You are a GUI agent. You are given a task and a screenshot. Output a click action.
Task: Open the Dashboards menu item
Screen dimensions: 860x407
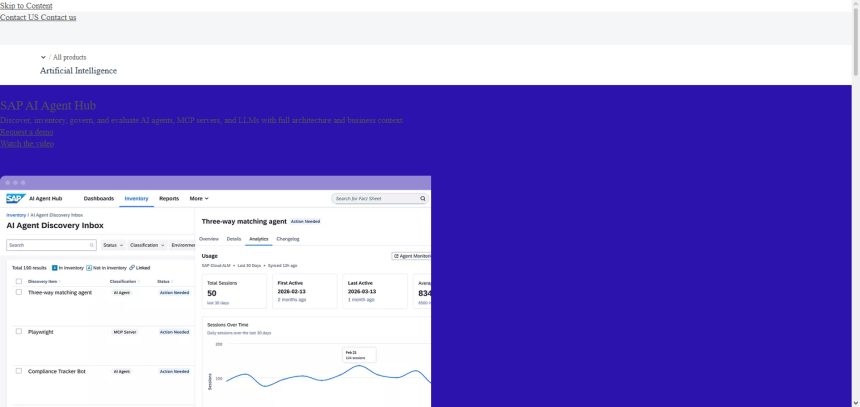pyautogui.click(x=99, y=199)
